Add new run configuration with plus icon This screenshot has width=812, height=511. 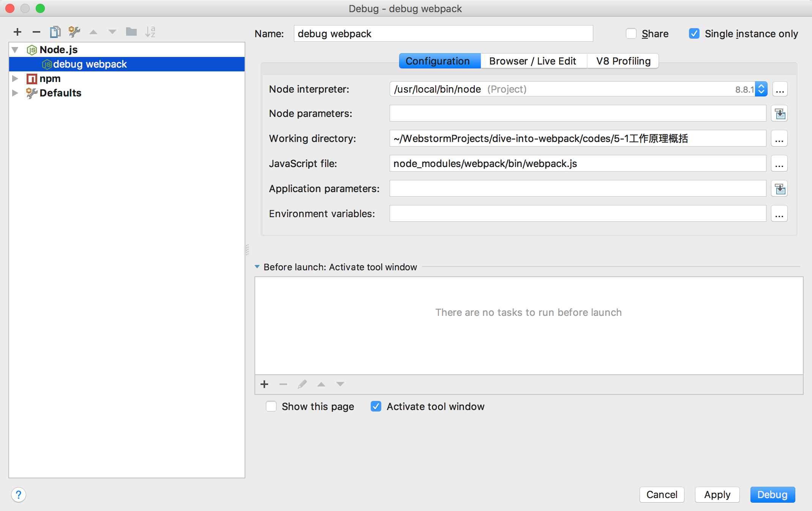click(x=17, y=32)
